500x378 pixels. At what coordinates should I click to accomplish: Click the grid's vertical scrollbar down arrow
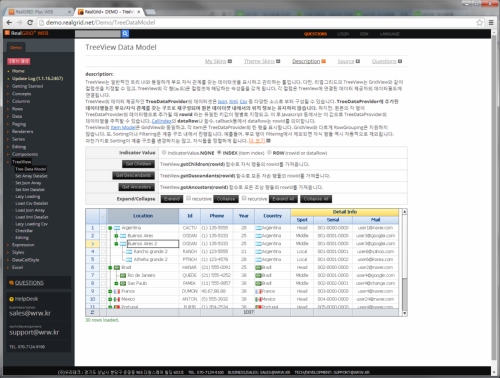coord(404,313)
